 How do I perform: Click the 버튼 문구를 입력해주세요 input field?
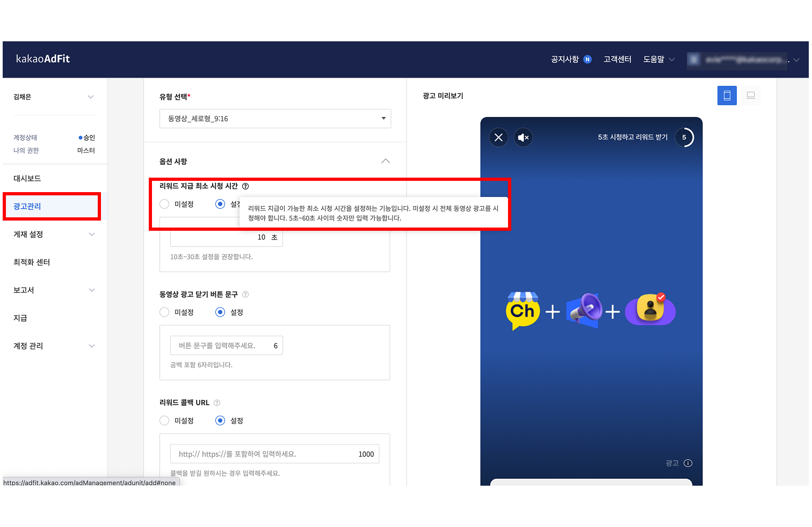click(226, 345)
